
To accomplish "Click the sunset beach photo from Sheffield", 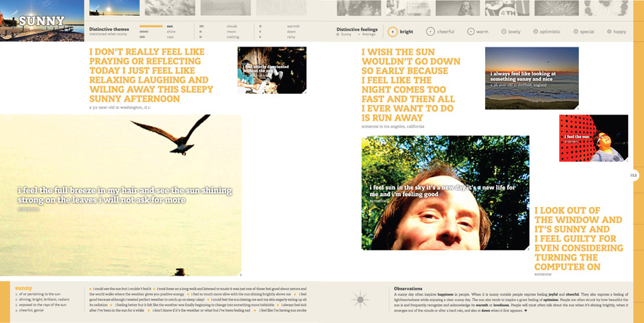I will (x=531, y=78).
